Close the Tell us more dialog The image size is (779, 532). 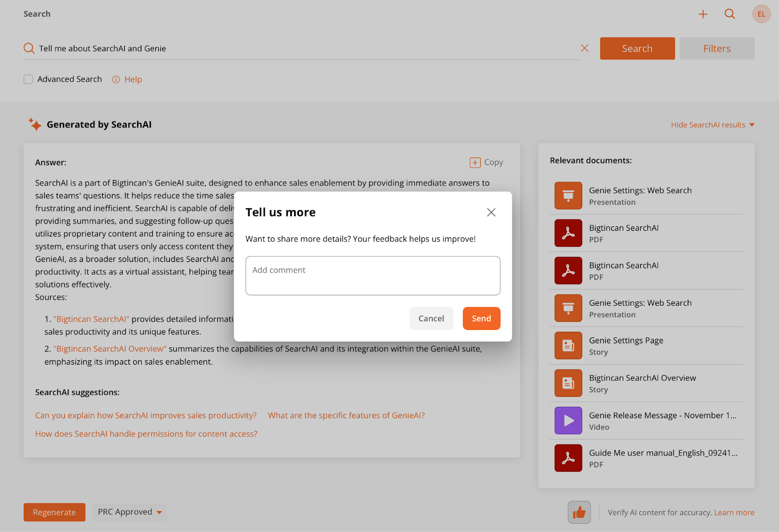[x=491, y=212]
